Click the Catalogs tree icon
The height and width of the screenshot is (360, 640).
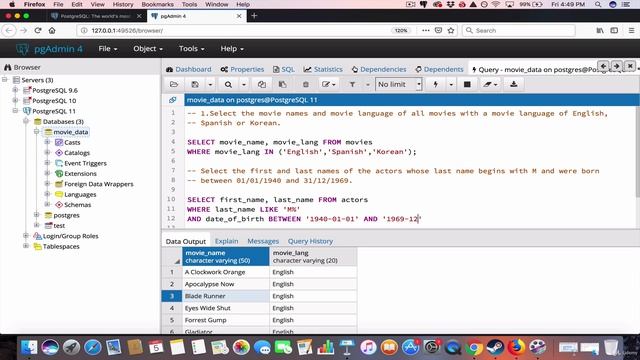[59, 153]
